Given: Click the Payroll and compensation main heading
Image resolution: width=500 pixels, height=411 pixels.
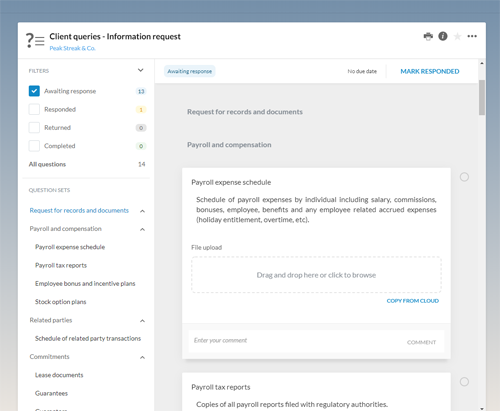Looking at the screenshot, I should [x=229, y=145].
